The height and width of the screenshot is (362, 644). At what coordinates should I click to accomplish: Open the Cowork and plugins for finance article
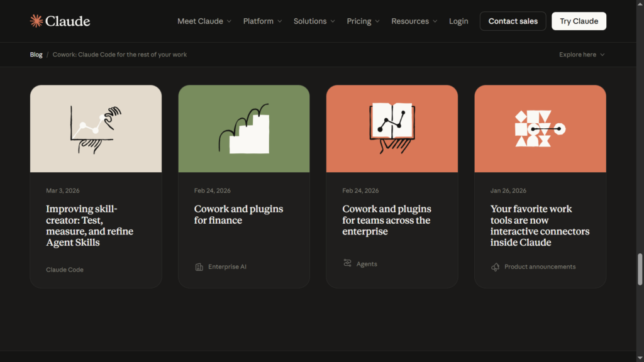pyautogui.click(x=238, y=214)
